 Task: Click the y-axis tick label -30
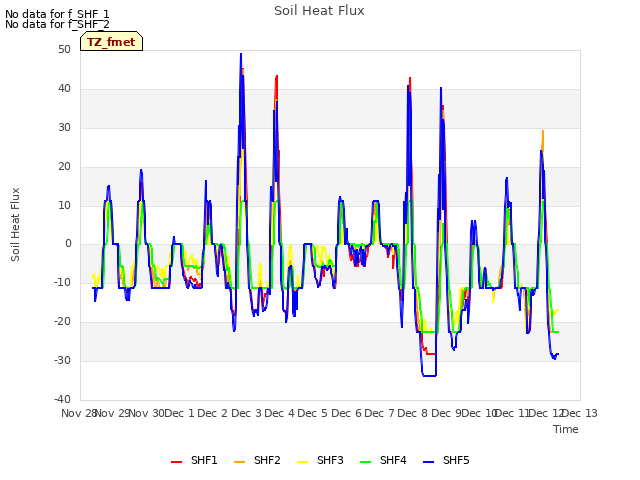click(62, 360)
